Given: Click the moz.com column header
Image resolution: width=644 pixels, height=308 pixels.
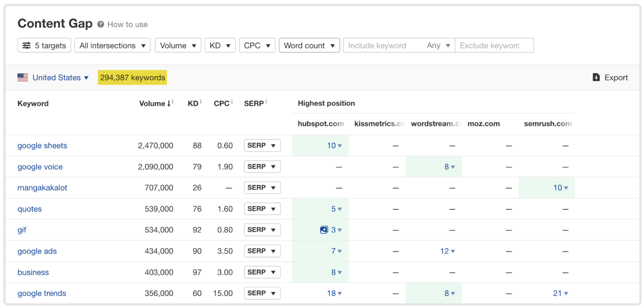Looking at the screenshot, I should (483, 124).
